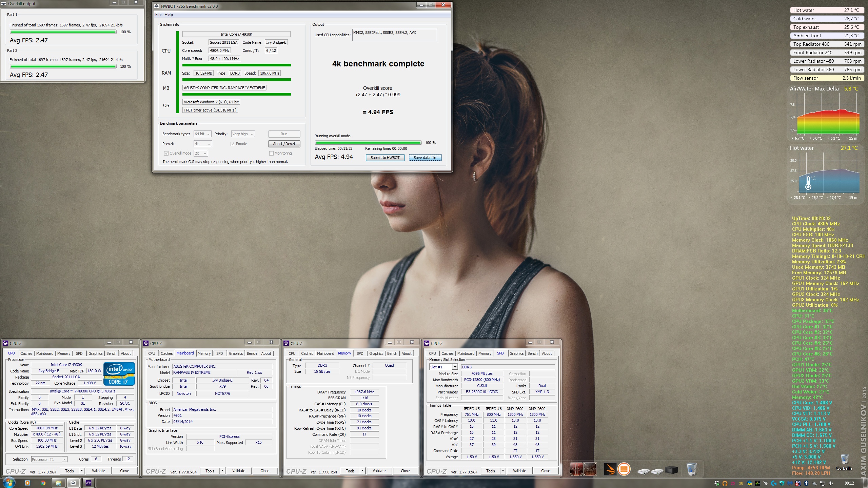Click the Abort / Reset button

(284, 144)
